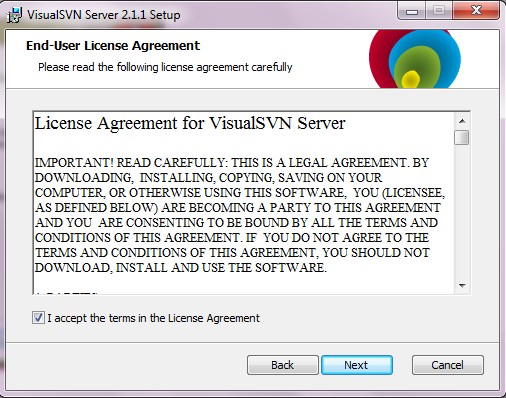Click the 'Please read the following' subtitle
Image resolution: width=506 pixels, height=398 pixels.
[165, 67]
